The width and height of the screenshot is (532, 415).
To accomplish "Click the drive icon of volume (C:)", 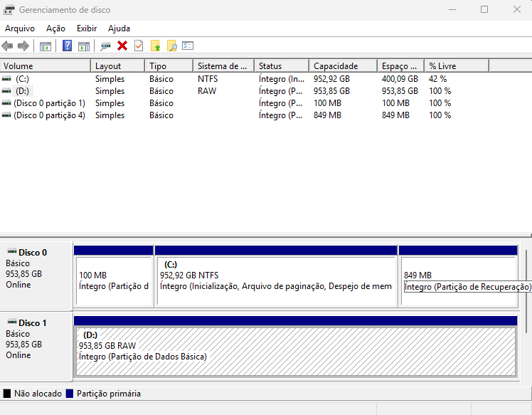I will pyautogui.click(x=6, y=79).
